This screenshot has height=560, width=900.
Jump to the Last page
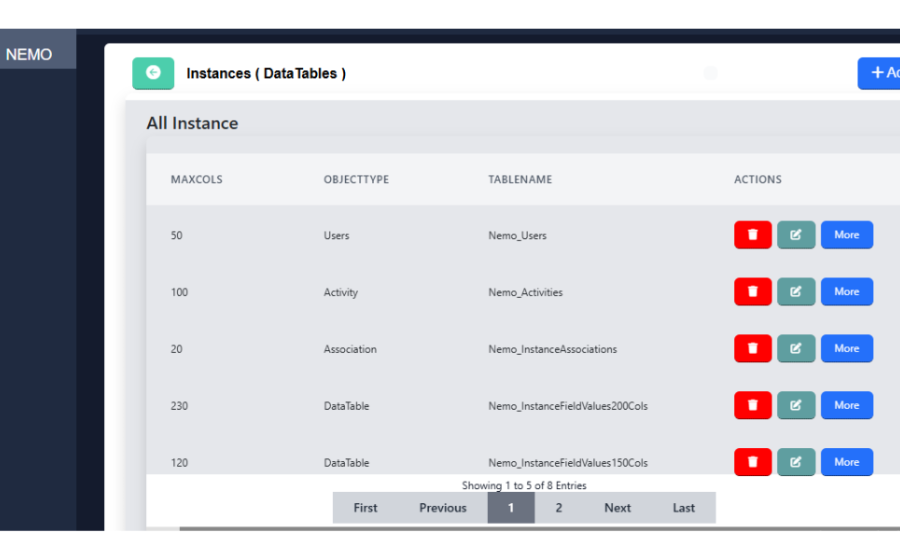(x=683, y=508)
